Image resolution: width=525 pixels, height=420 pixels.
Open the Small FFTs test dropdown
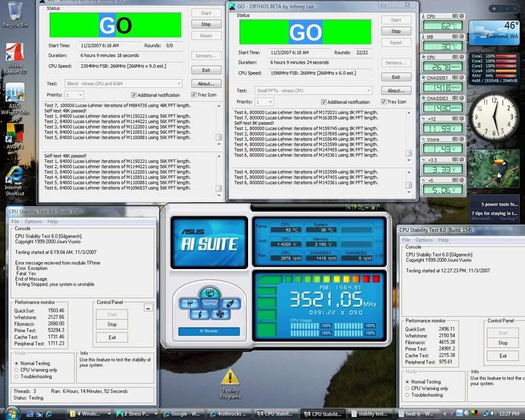314,91
